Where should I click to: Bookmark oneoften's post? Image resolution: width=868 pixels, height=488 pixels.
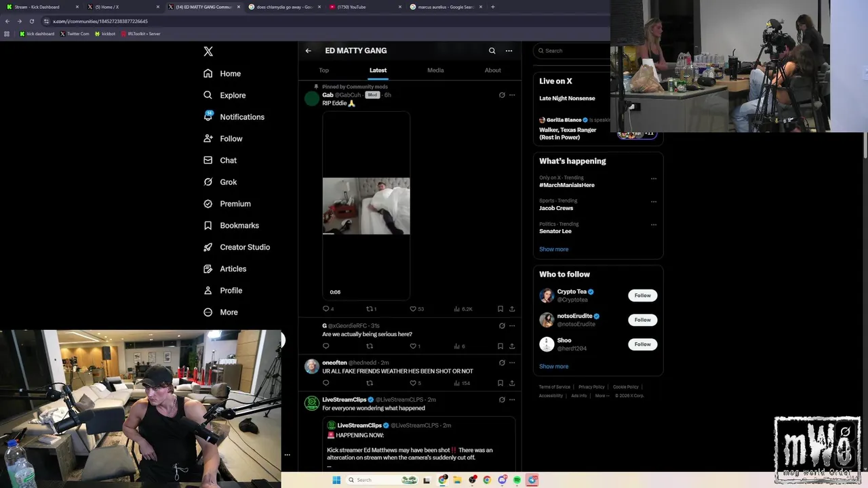500,383
